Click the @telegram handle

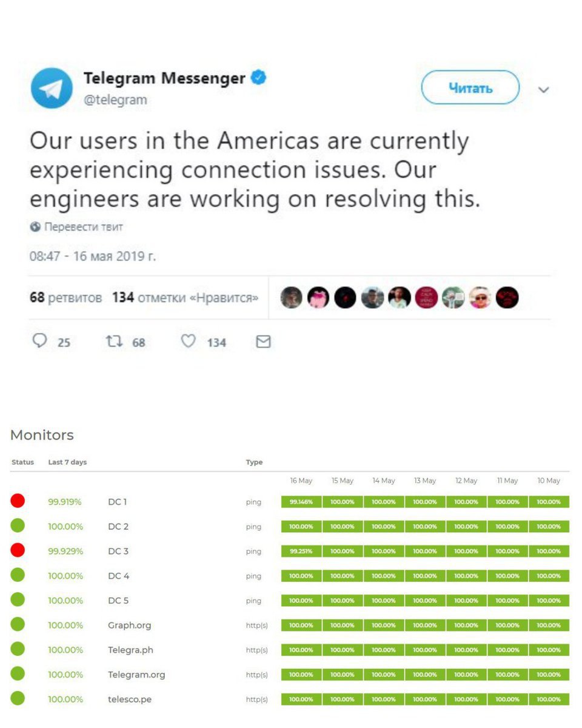tap(115, 99)
